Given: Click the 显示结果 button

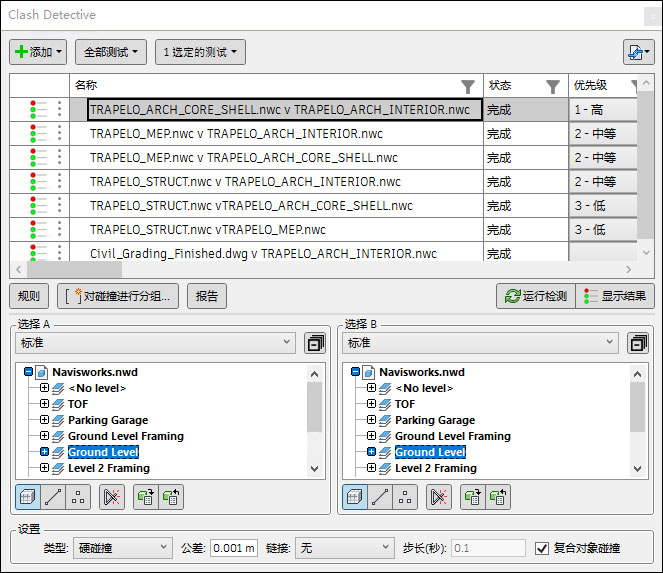Looking at the screenshot, I should [x=615, y=296].
